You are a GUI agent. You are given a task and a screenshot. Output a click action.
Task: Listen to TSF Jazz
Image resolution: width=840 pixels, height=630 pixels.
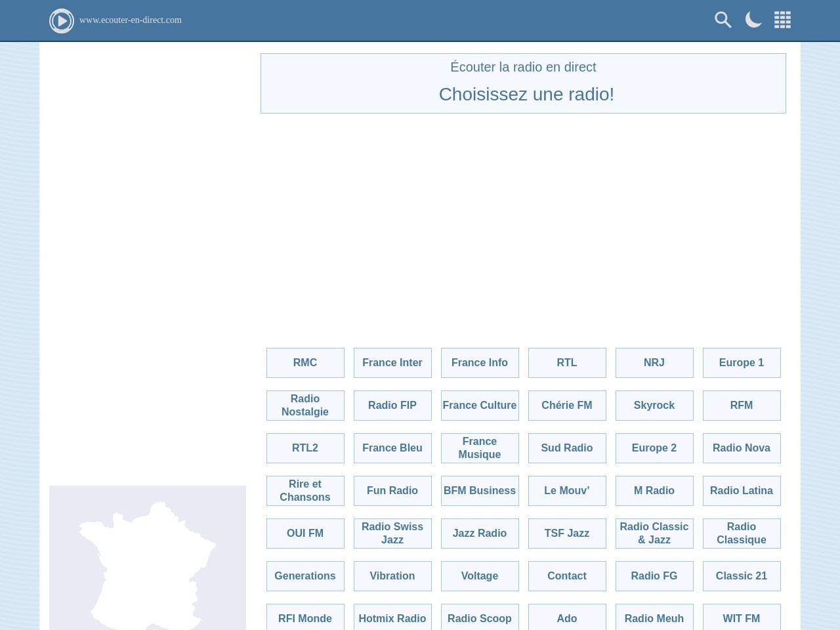[x=567, y=534]
